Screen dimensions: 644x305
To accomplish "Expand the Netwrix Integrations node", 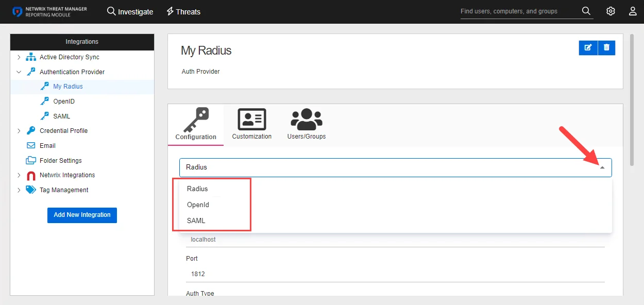I will point(19,175).
